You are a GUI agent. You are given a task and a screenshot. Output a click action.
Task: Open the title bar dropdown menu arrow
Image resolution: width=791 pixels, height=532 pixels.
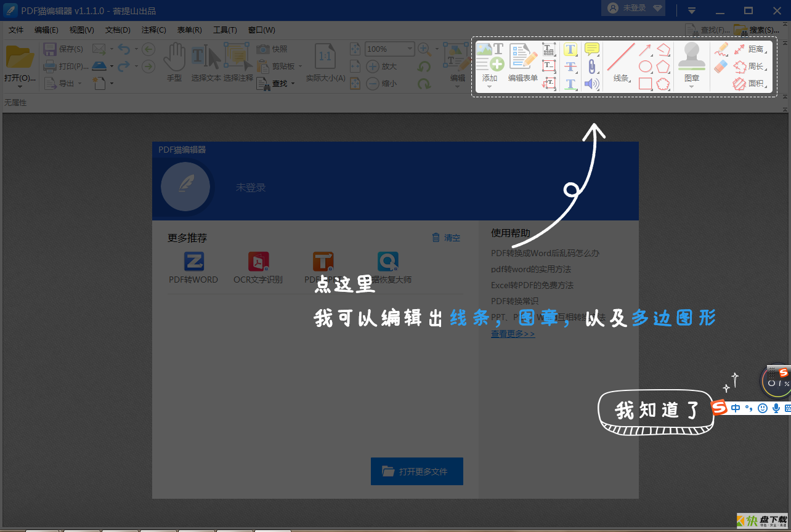click(x=692, y=10)
